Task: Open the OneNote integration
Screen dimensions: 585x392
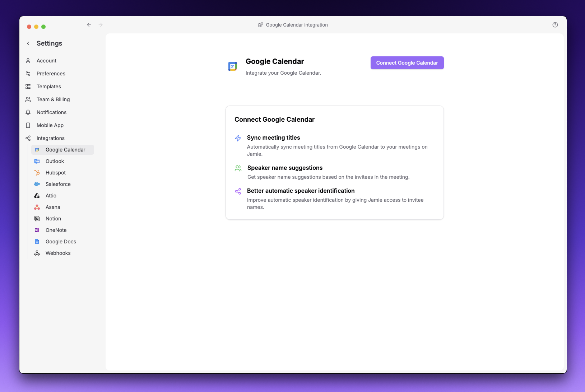Action: pyautogui.click(x=56, y=230)
